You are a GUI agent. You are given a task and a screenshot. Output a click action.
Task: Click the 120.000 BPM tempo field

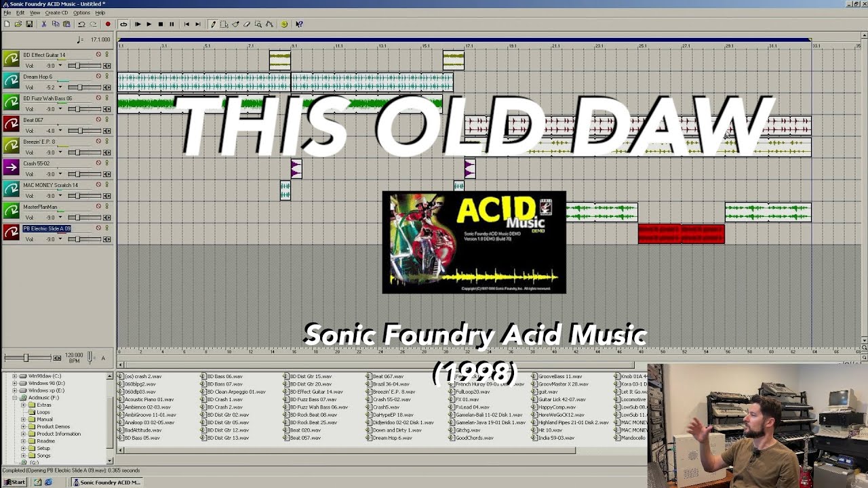75,357
